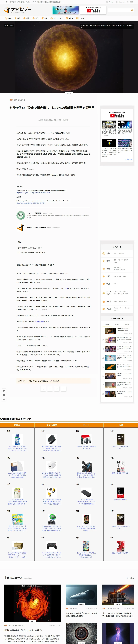Image resolution: width=138 pixels, height=644 pixels.
Task: Click the TOP breadcrumb link over hero image
Action: pyautogui.click(x=7, y=26)
